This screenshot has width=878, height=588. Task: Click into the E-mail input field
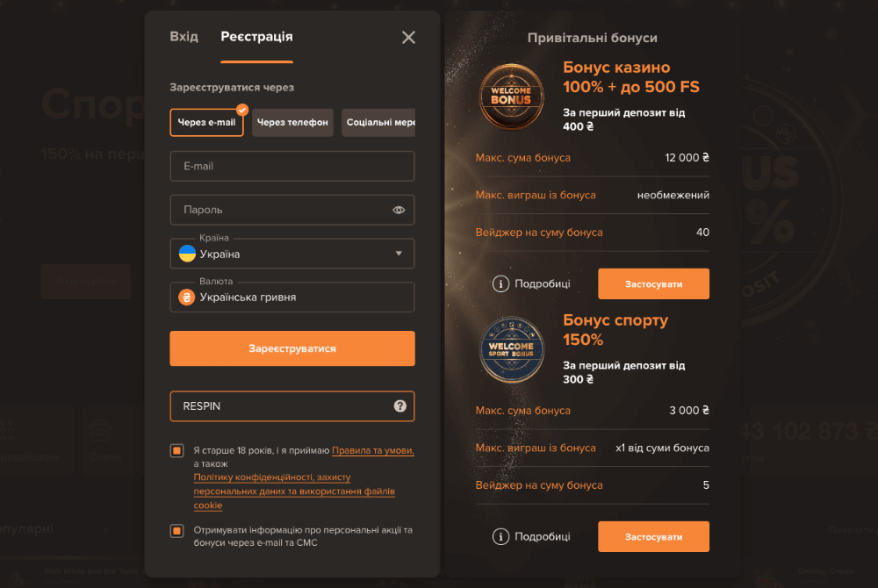[x=292, y=166]
